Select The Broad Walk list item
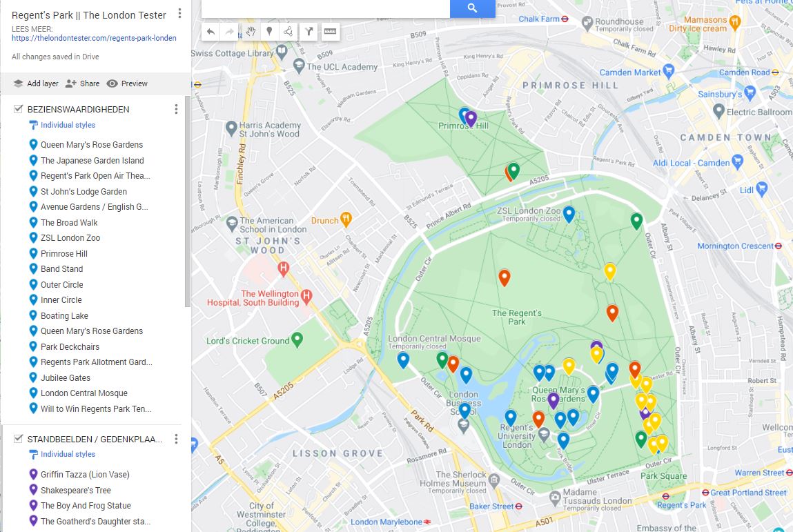This screenshot has height=532, width=793. [69, 222]
